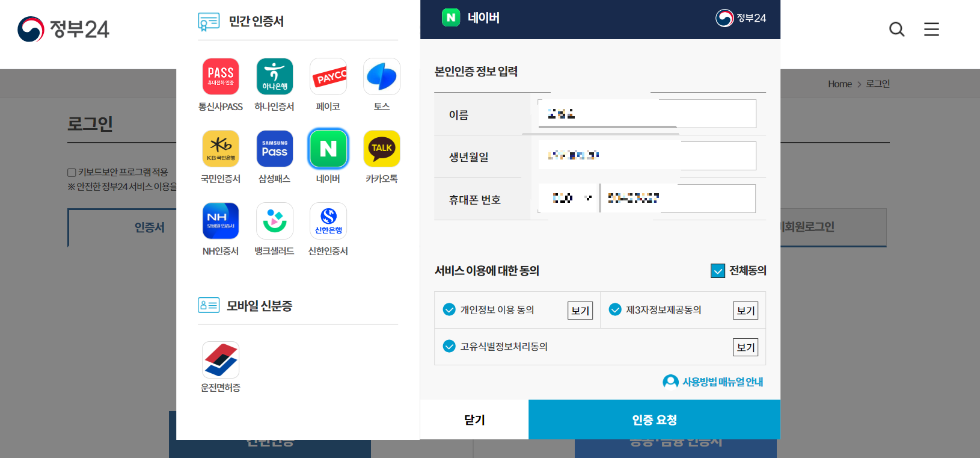The height and width of the screenshot is (458, 980).
Task: Open site search magnifier icon
Action: [896, 29]
